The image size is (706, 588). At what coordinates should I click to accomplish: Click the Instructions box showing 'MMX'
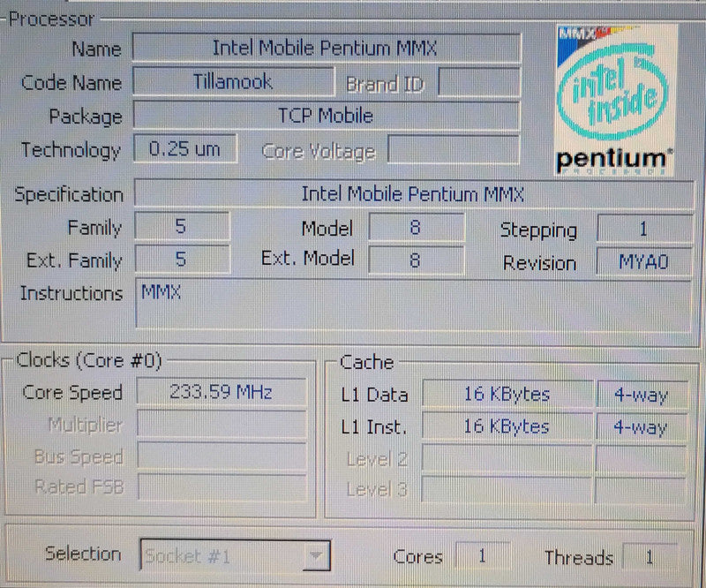coord(413,305)
